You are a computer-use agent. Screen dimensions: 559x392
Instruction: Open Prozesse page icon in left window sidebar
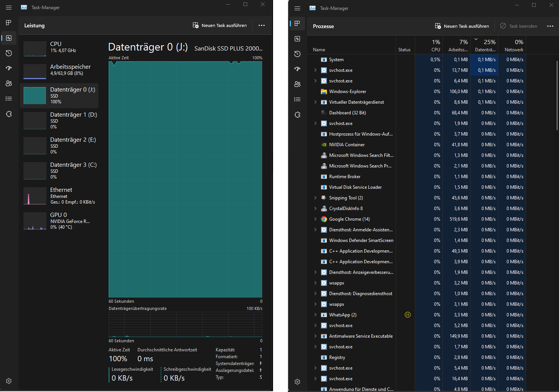coord(9,23)
